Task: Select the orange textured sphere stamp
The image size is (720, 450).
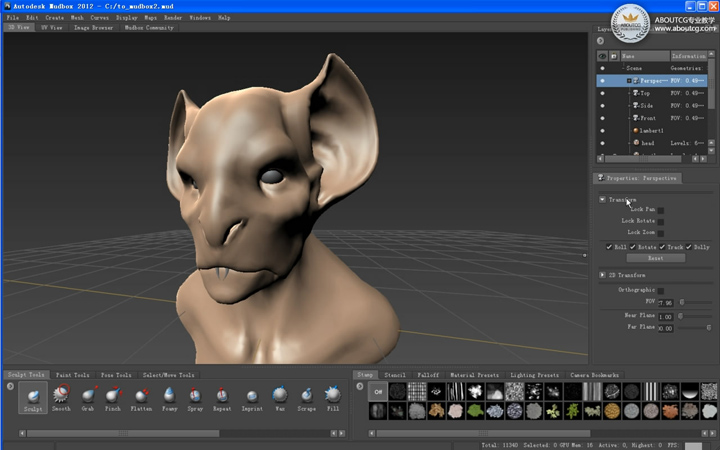Action: (612, 411)
